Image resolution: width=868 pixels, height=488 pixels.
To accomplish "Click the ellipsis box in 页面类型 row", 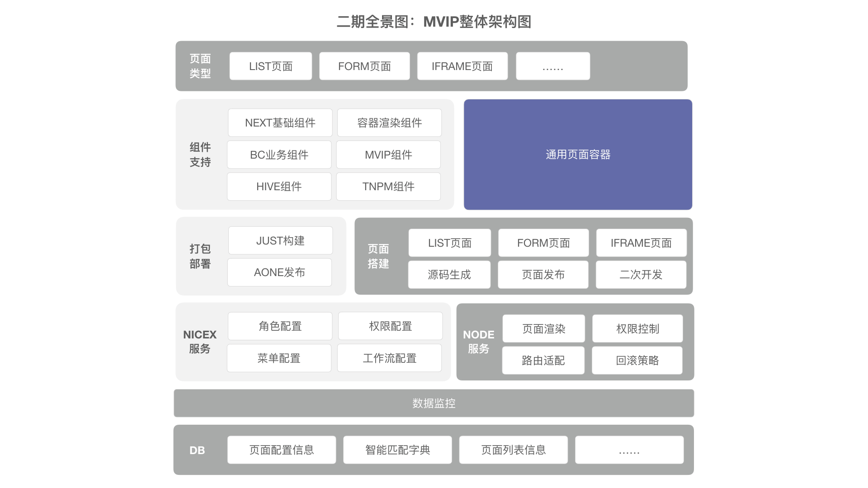I will pos(552,66).
